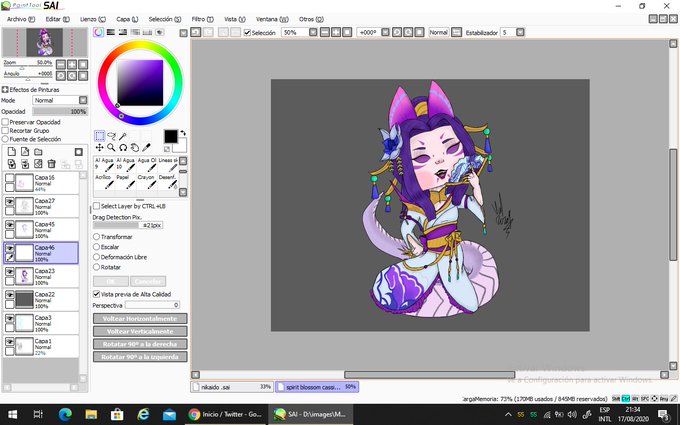Open the Filtro menu

pos(203,19)
